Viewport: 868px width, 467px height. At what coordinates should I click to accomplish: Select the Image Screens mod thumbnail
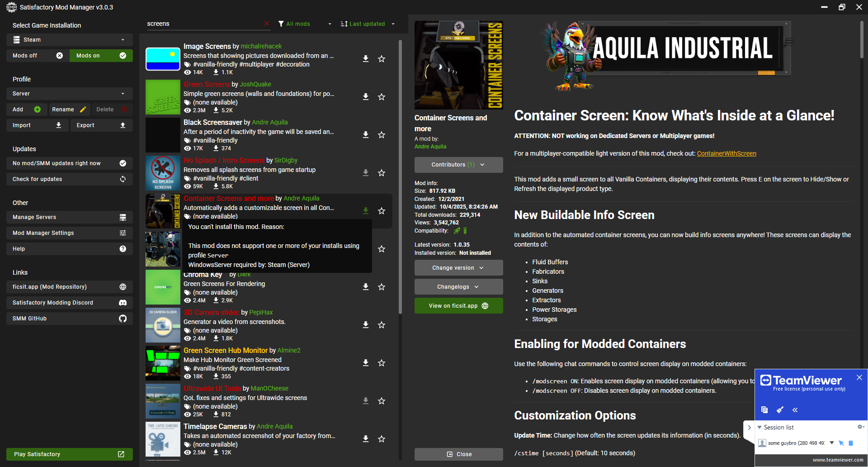(163, 59)
